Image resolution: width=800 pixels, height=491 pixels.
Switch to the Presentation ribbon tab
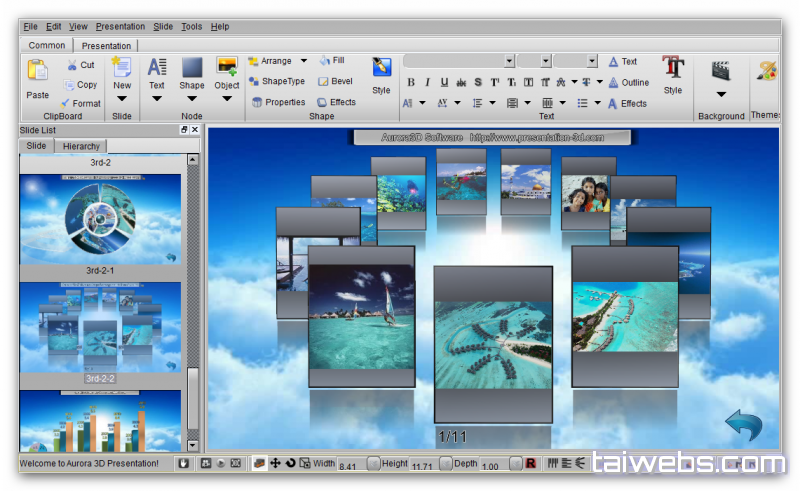(106, 46)
